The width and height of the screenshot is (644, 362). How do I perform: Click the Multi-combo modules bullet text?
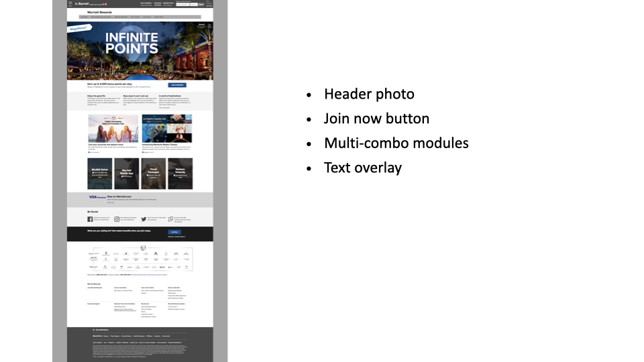396,143
